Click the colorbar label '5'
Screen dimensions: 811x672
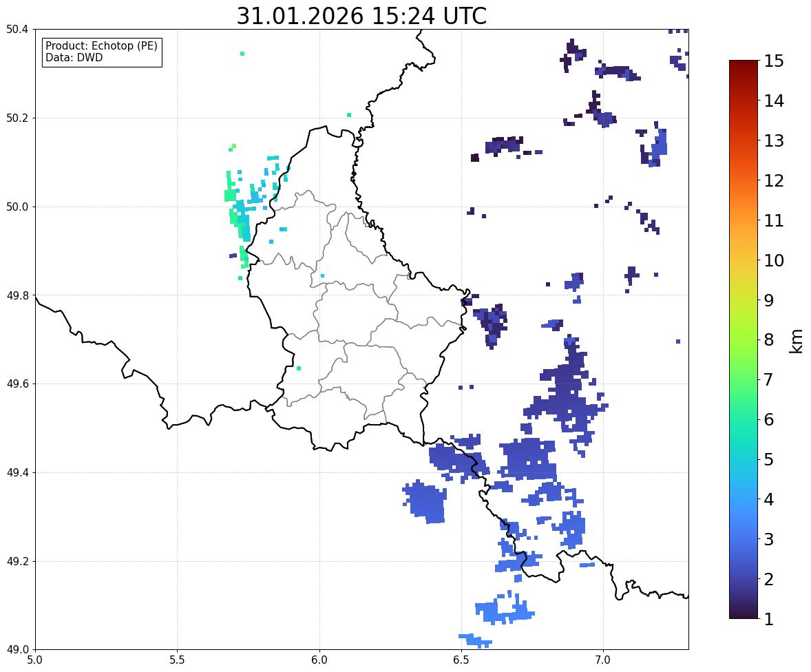pyautogui.click(x=769, y=459)
